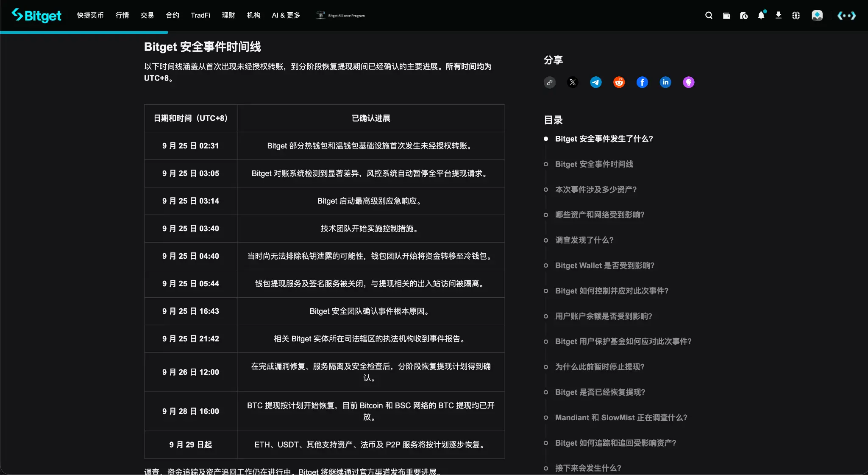Click the purple lightbulb share icon
Image resolution: width=868 pixels, height=475 pixels.
point(689,82)
